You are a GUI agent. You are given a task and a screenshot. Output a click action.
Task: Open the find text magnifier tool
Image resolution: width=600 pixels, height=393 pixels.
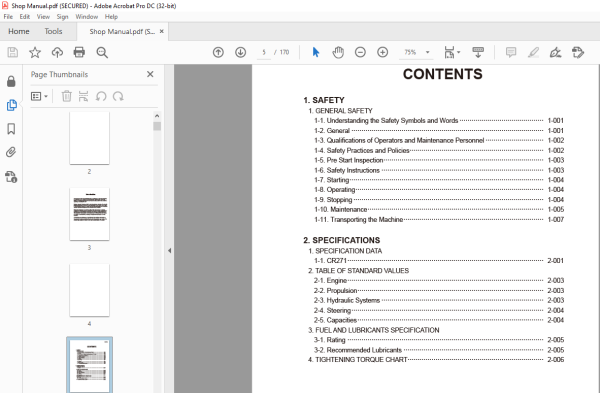click(x=102, y=52)
